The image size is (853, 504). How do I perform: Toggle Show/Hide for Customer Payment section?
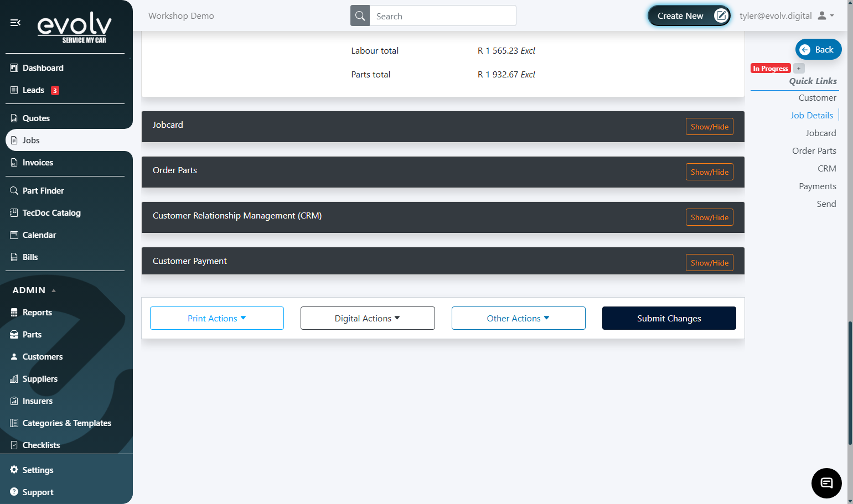[x=710, y=263]
